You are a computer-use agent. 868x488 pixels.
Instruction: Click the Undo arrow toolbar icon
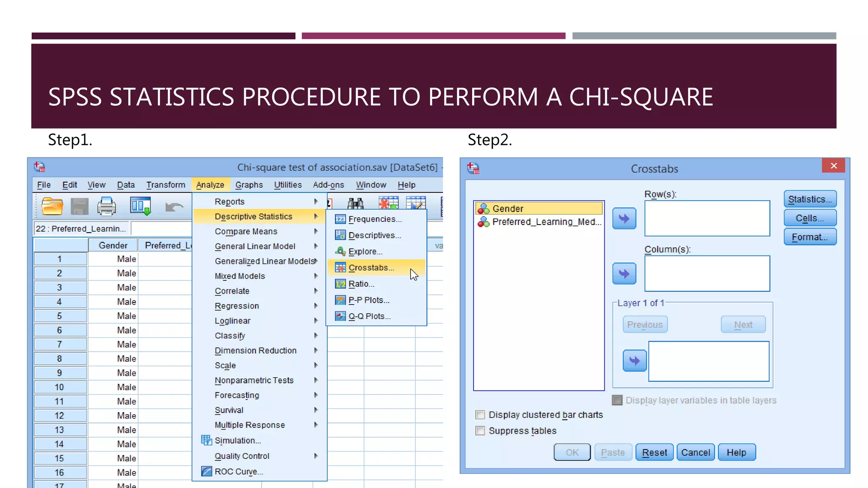(x=174, y=207)
